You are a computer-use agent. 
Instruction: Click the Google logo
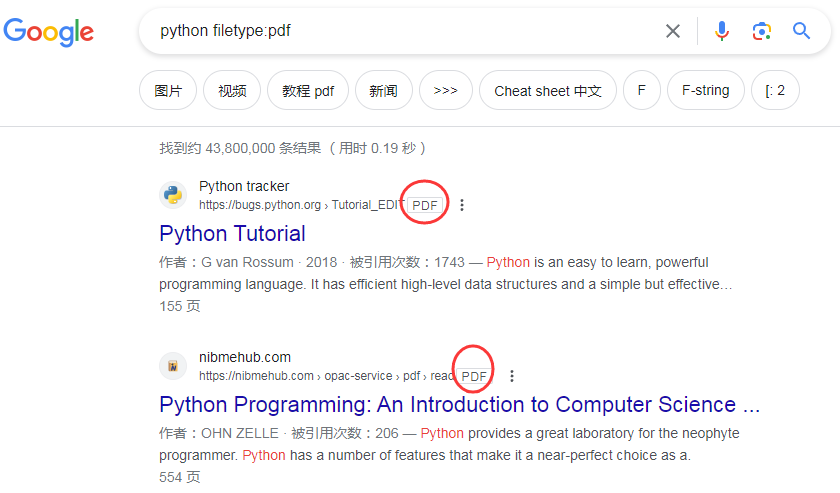[x=49, y=32]
